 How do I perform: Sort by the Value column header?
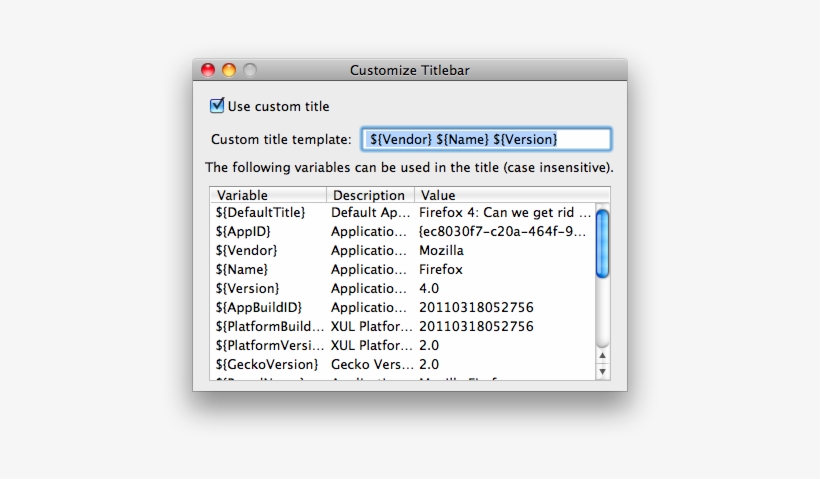tap(512, 195)
